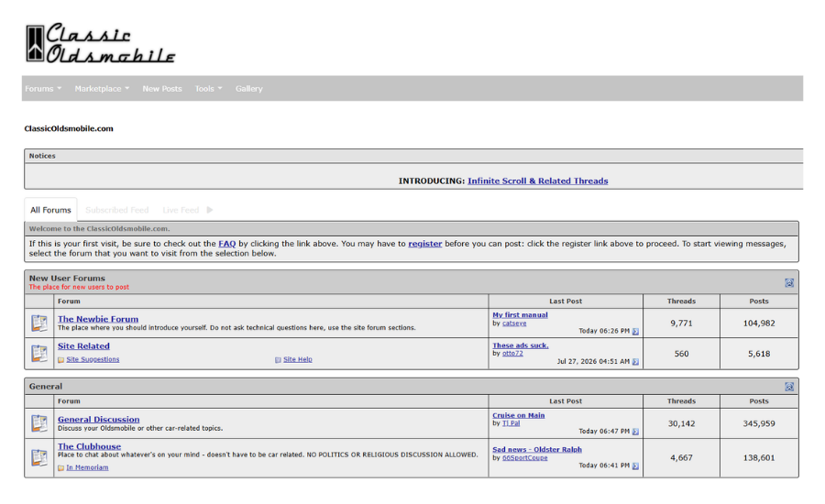The image size is (825, 504).
Task: Open the FAQ link
Action: (226, 244)
